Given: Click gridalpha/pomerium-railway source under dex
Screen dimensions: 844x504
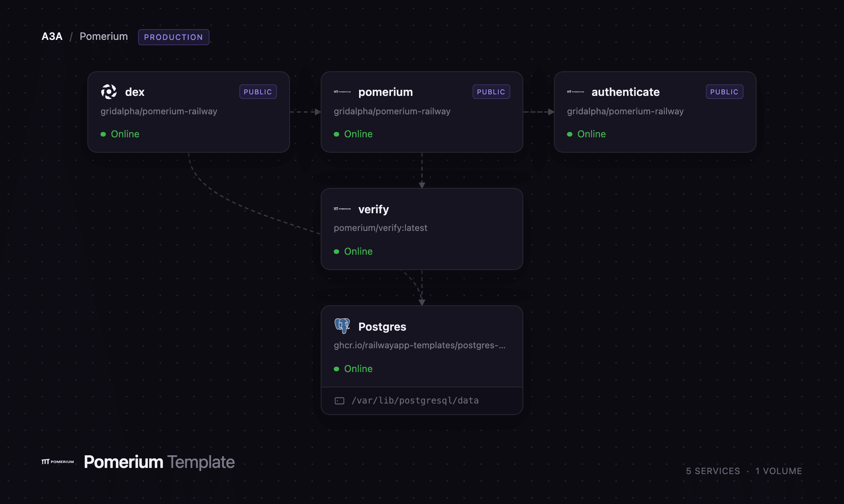Looking at the screenshot, I should tap(159, 111).
